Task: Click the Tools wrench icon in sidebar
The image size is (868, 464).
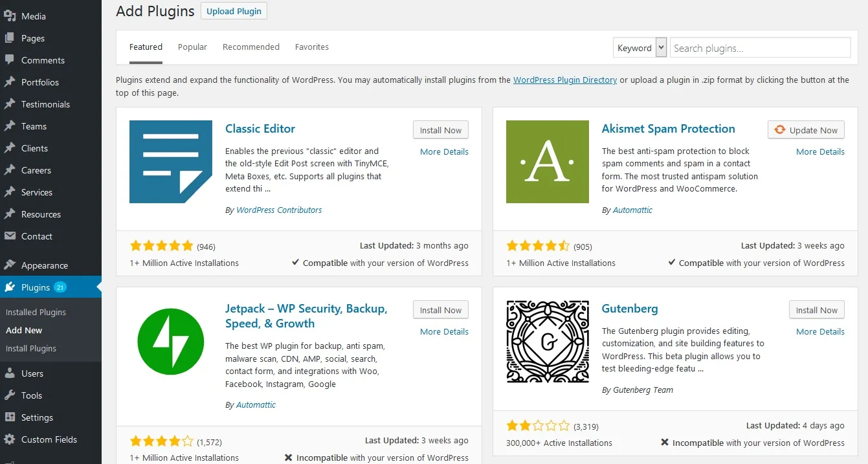Action: (x=10, y=395)
